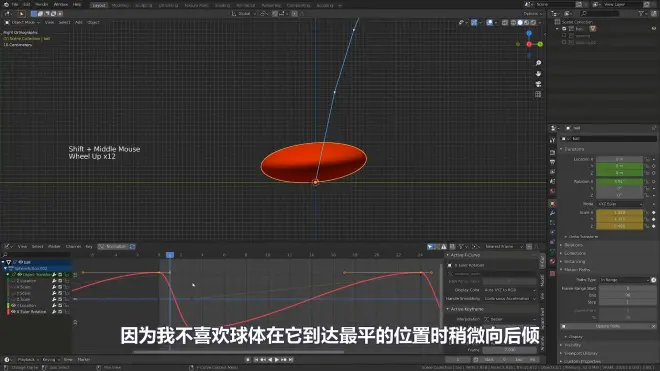This screenshot has height=371, width=660.
Task: Click the zoom magnifier viewport gizmo
Action: click(x=538, y=63)
